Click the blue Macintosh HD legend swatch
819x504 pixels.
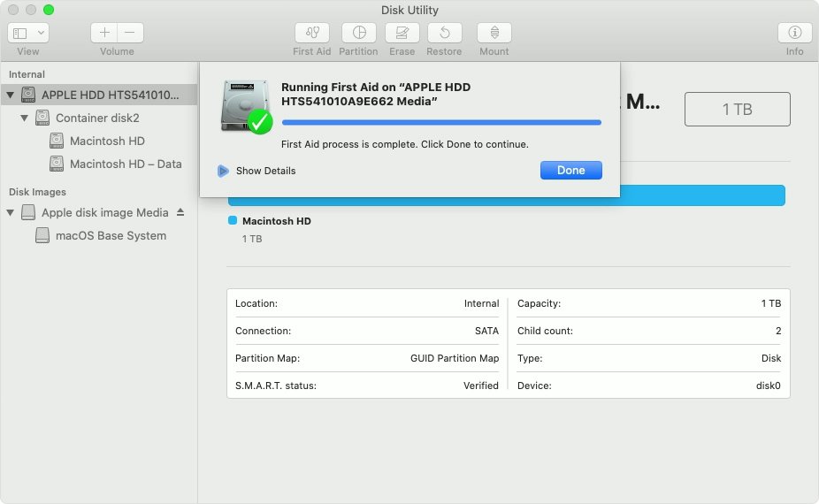click(x=233, y=220)
